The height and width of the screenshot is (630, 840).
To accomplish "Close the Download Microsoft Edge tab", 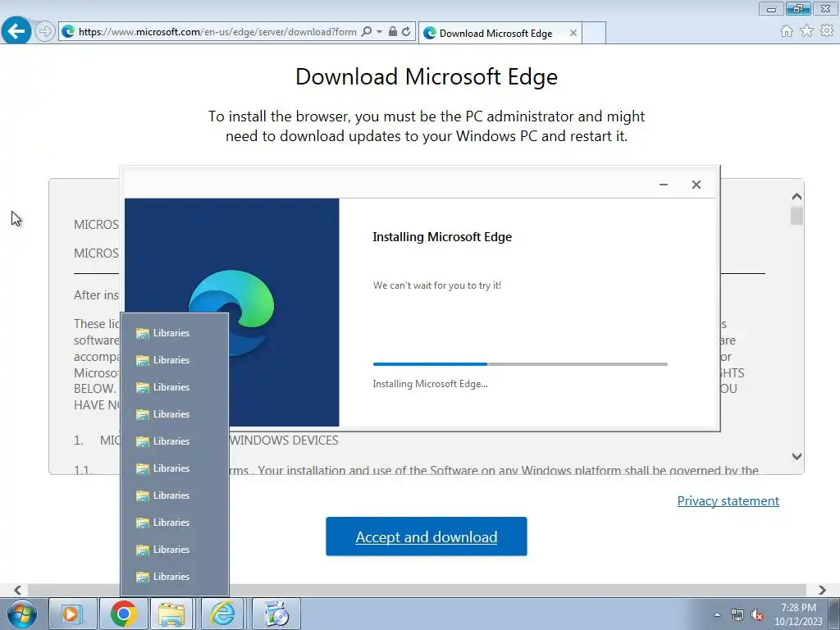I will [x=573, y=33].
